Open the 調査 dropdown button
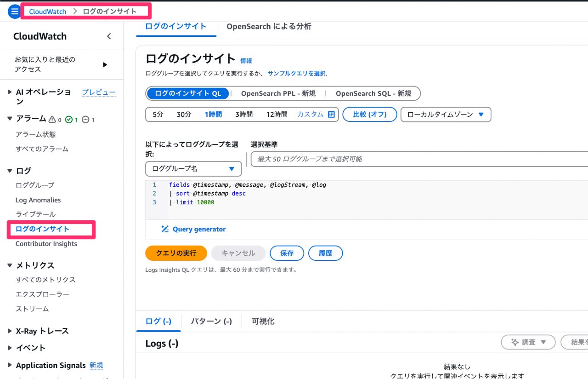Screen dimensions: 588x379 click(x=528, y=342)
